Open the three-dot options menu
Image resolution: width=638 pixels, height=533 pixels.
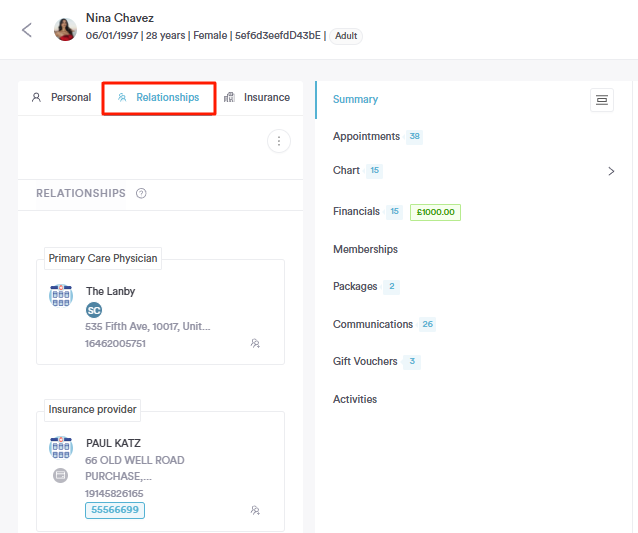tap(279, 141)
